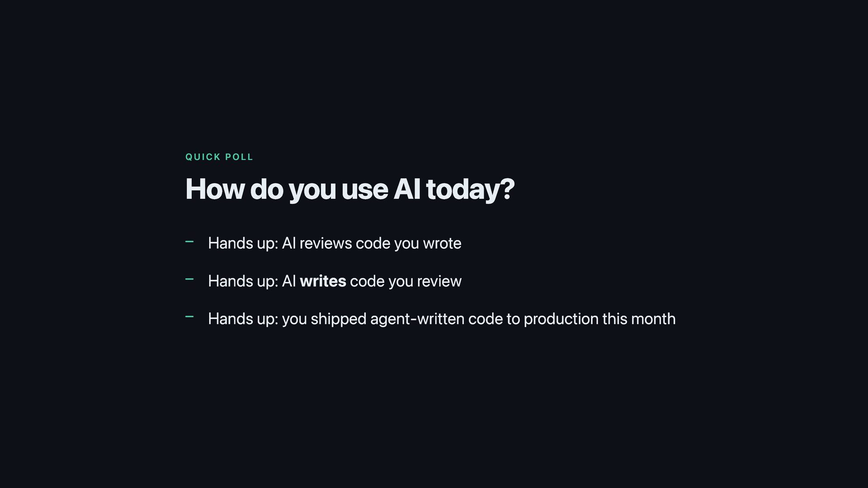Click the dash bullet before the second item
868x488 pixels.
pos(189,280)
